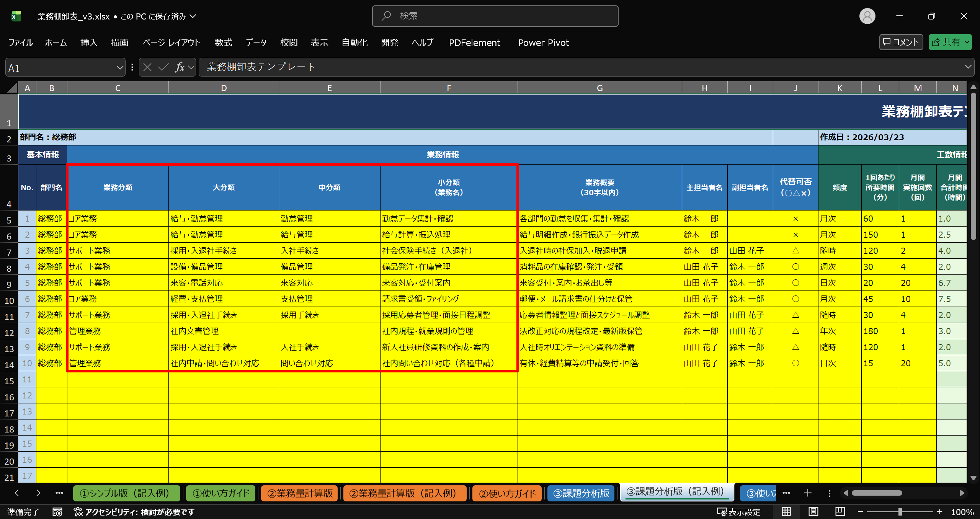The height and width of the screenshot is (519, 980).
Task: Click the zoom slider handle
Action: [900, 512]
